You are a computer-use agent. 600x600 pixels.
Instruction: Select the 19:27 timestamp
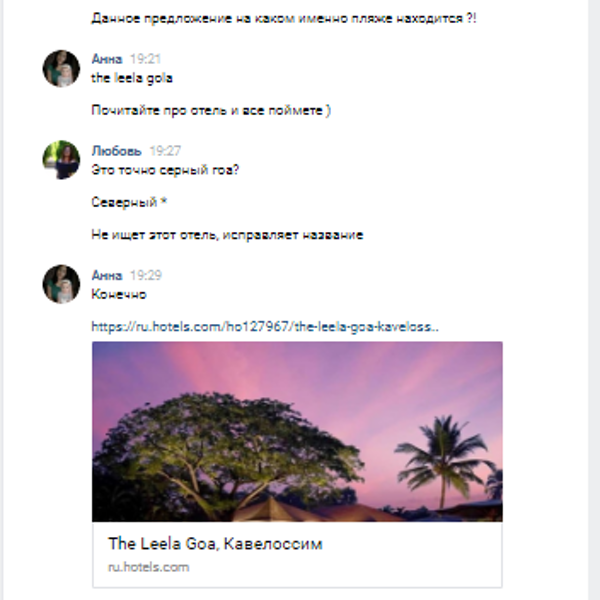pyautogui.click(x=165, y=151)
